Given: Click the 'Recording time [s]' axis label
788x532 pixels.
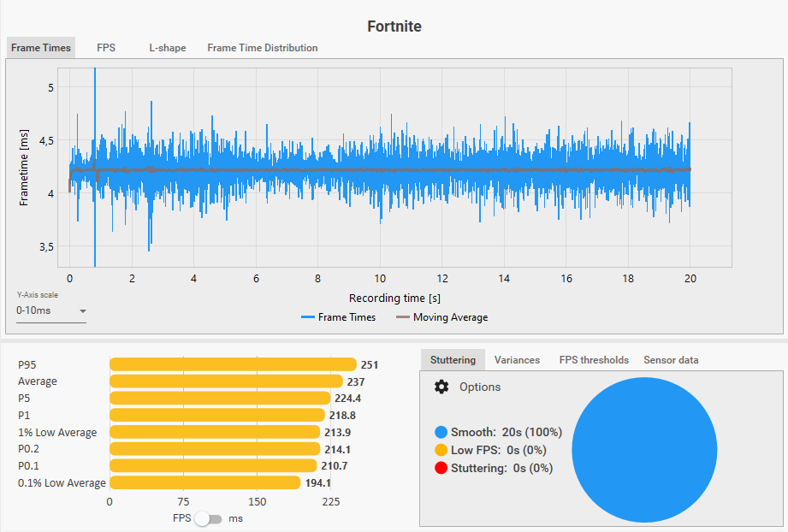Looking at the screenshot, I should 394,298.
